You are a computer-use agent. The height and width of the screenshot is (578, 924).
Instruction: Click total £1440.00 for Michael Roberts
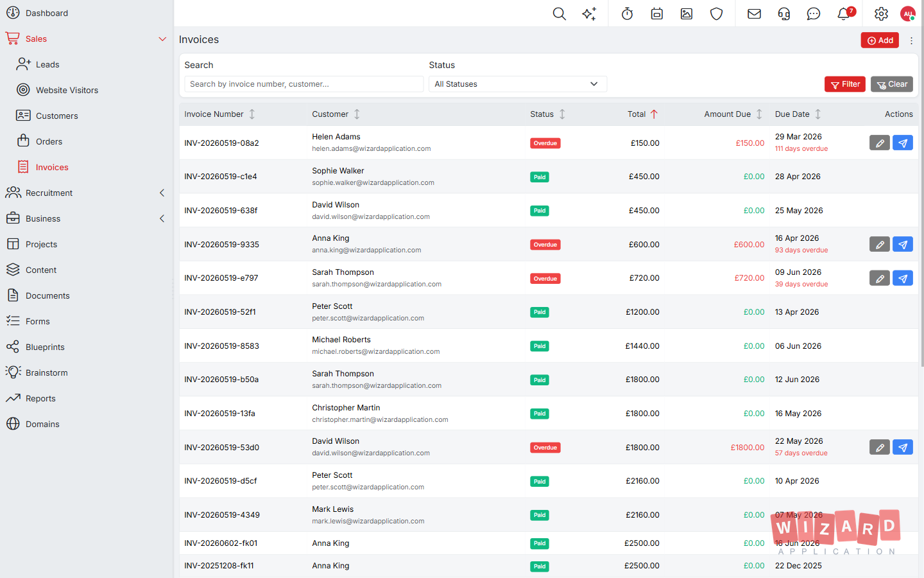point(642,346)
